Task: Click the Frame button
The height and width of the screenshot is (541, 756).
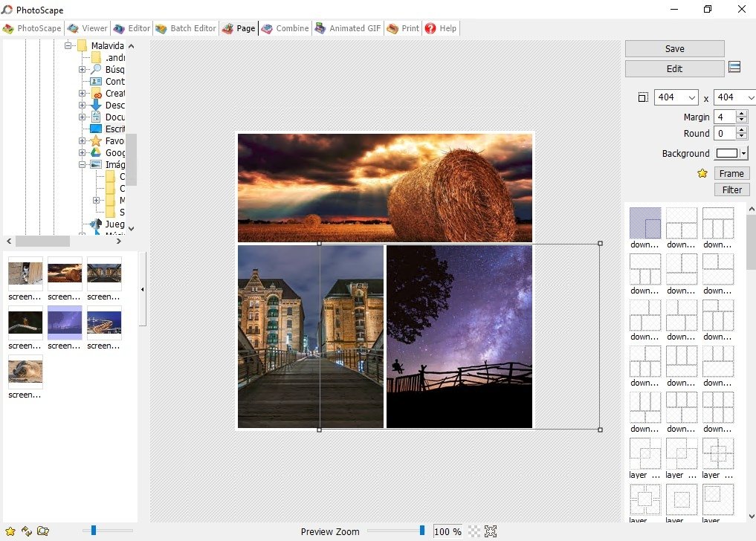Action: point(731,174)
